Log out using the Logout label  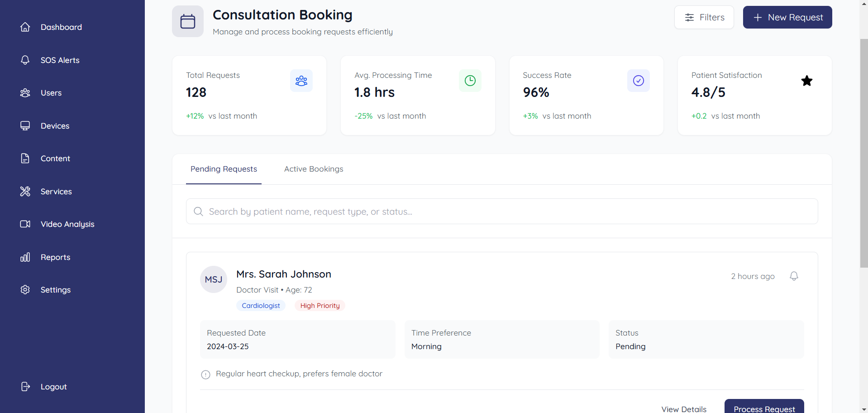point(53,387)
